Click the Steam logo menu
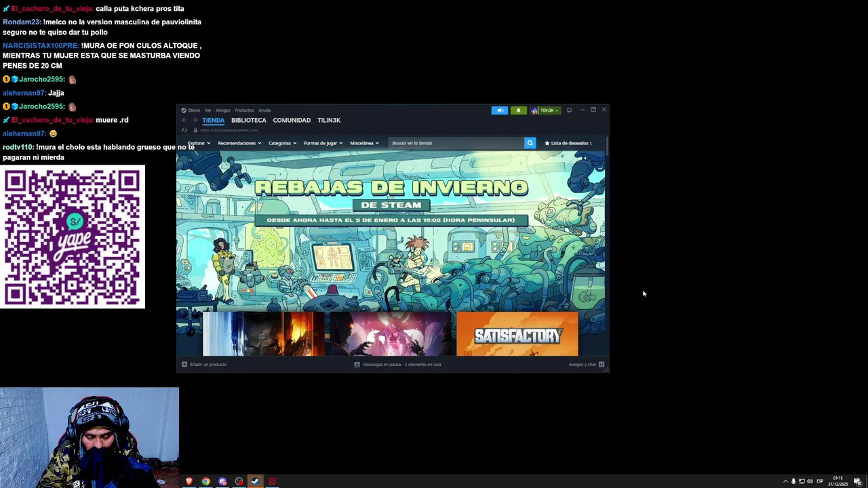Image resolution: width=868 pixels, height=488 pixels. click(190, 110)
